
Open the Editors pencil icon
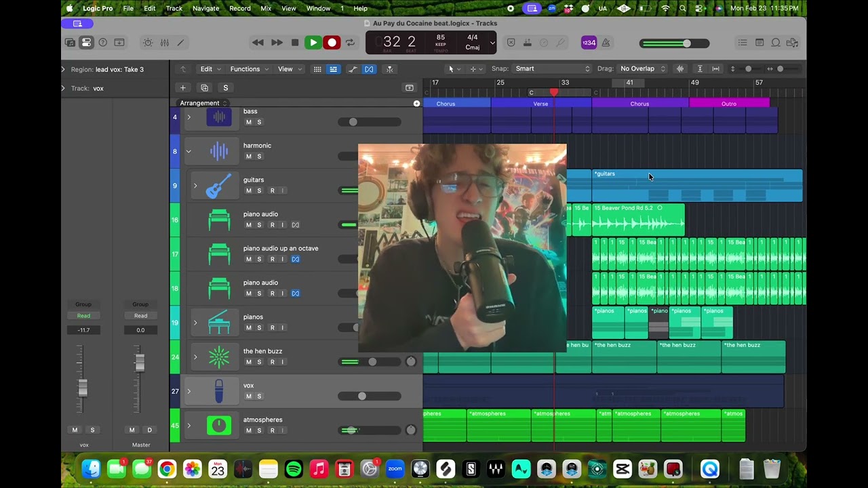pyautogui.click(x=180, y=43)
